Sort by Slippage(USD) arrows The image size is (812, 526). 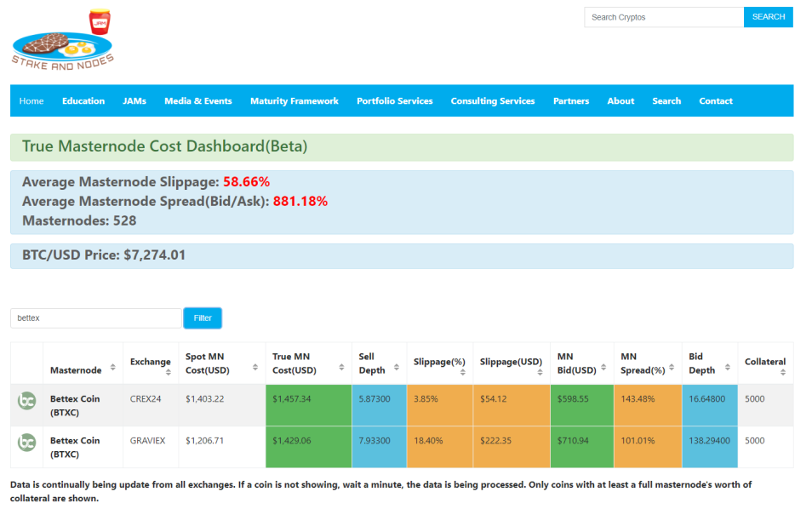pos(540,372)
